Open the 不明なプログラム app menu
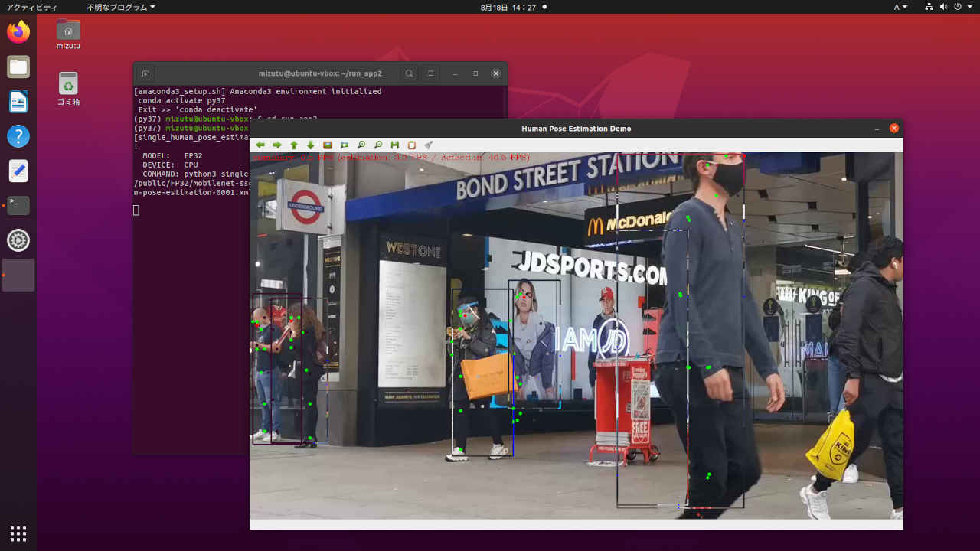Screen dimensions: 980x551 120,7
